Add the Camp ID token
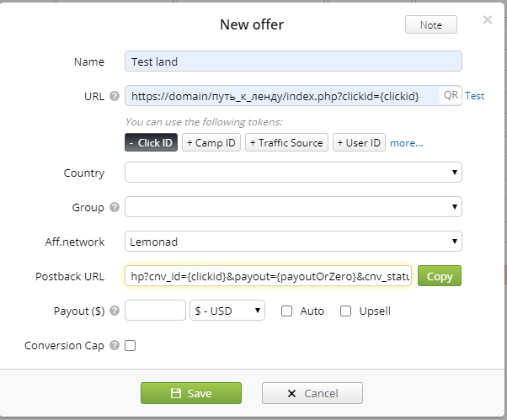This screenshot has height=420, width=507. point(213,143)
